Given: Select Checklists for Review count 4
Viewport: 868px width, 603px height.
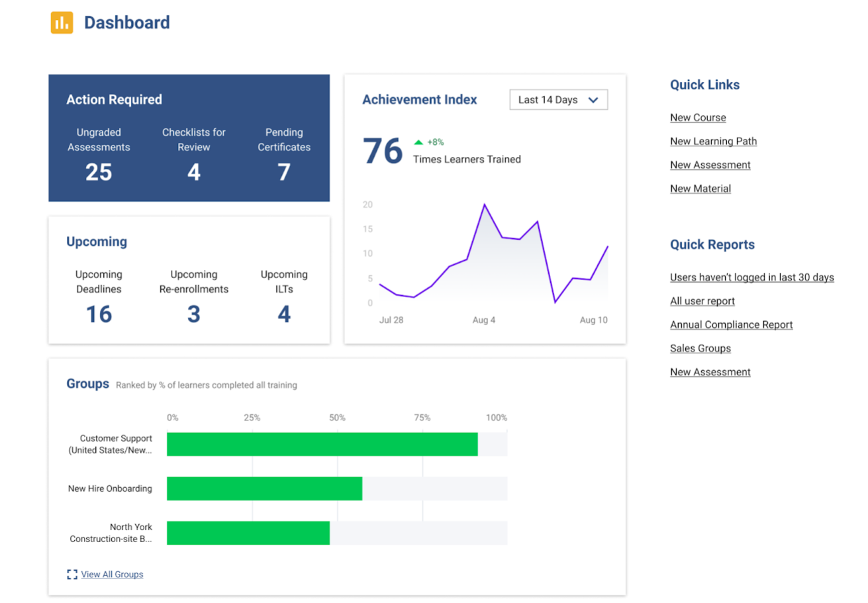Looking at the screenshot, I should [193, 172].
